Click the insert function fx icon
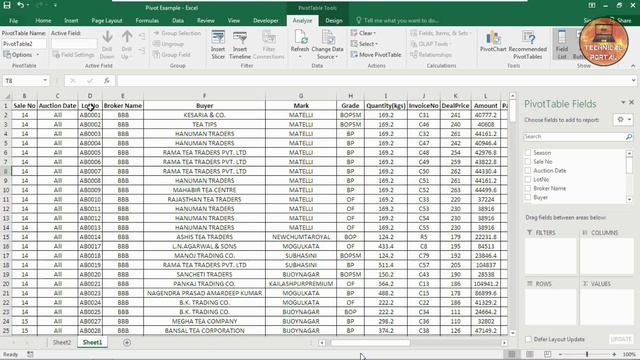The height and width of the screenshot is (360, 640). pyautogui.click(x=107, y=81)
